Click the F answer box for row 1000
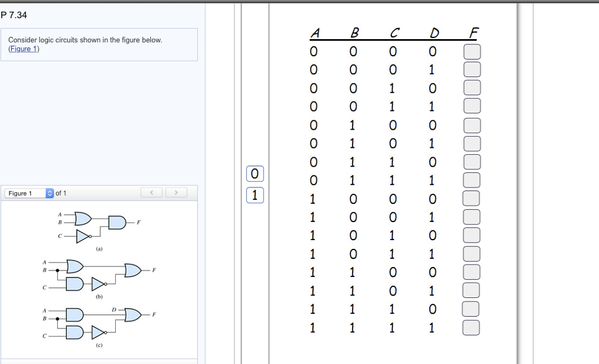Screen dimensions: 599x364 [471, 199]
